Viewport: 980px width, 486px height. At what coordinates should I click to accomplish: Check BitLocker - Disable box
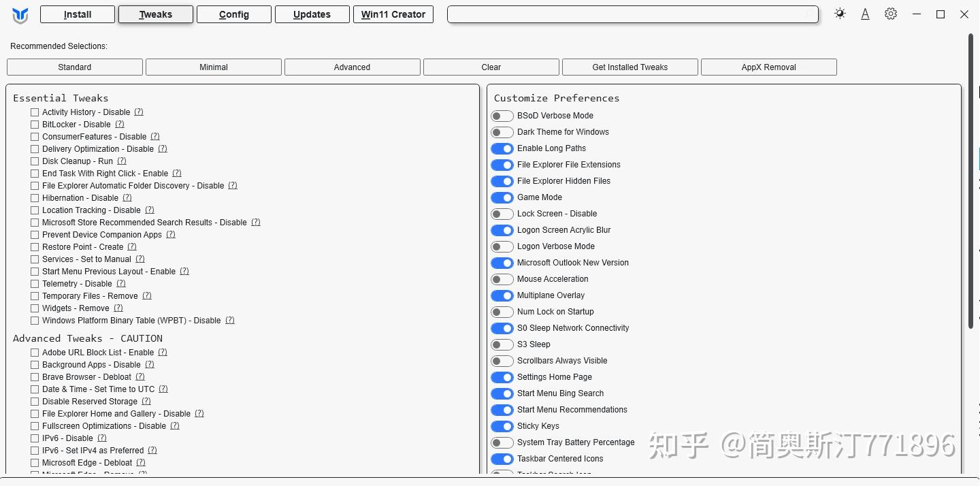click(x=35, y=125)
